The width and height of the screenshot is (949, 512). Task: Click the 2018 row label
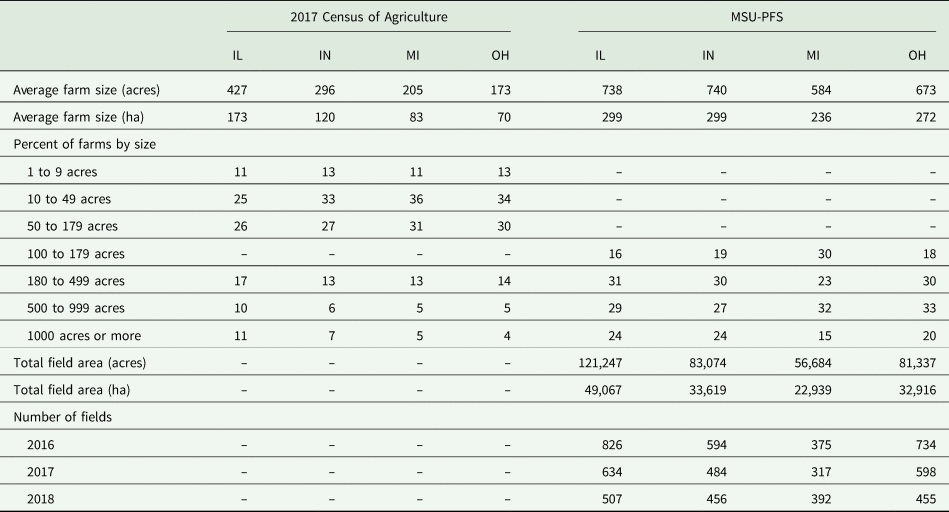click(41, 499)
